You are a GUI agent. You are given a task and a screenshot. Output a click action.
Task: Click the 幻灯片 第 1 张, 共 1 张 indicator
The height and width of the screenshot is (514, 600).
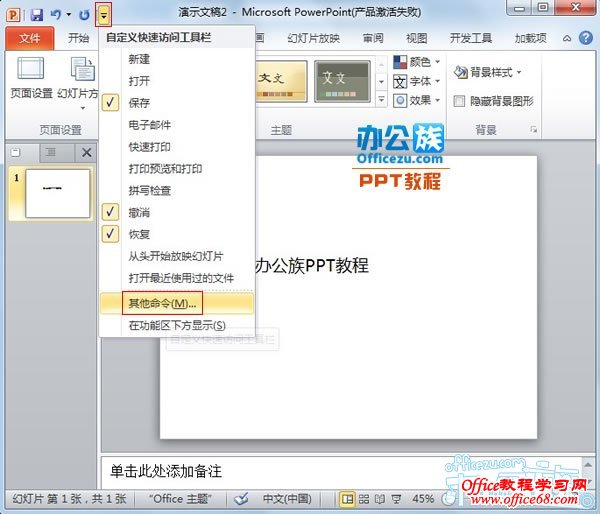point(69,499)
